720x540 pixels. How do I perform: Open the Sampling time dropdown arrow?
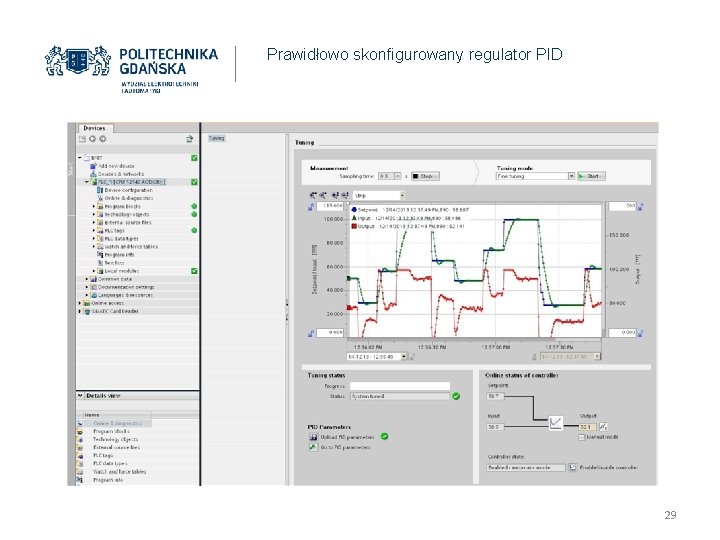[398, 176]
